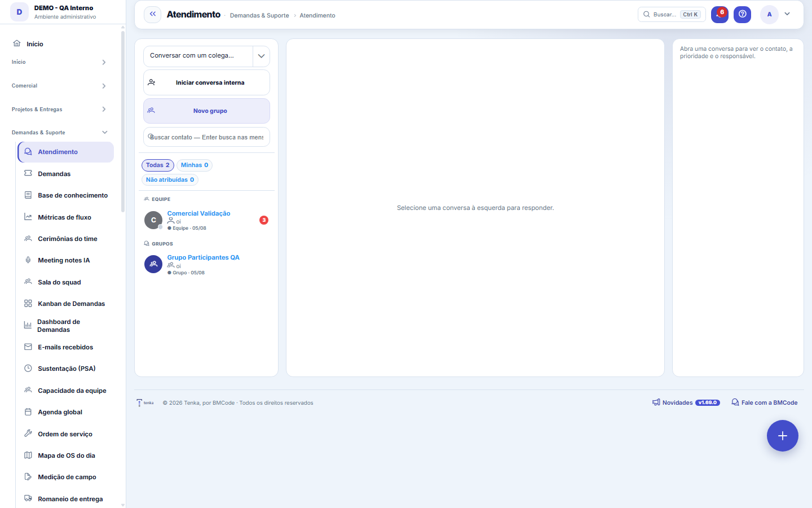Click the Sustentação (PSA) clock icon

point(28,369)
